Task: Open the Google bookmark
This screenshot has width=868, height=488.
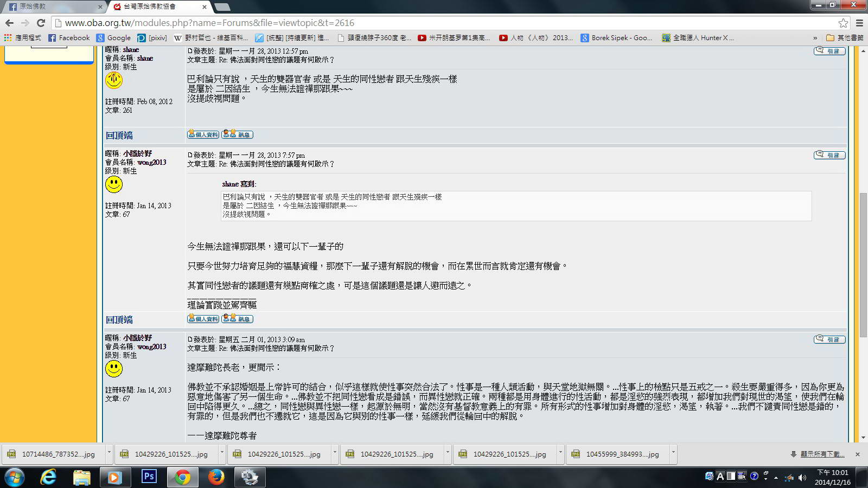Action: (x=113, y=38)
